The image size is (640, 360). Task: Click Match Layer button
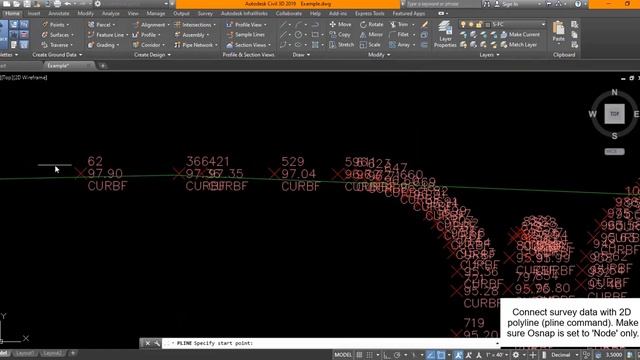tap(519, 45)
